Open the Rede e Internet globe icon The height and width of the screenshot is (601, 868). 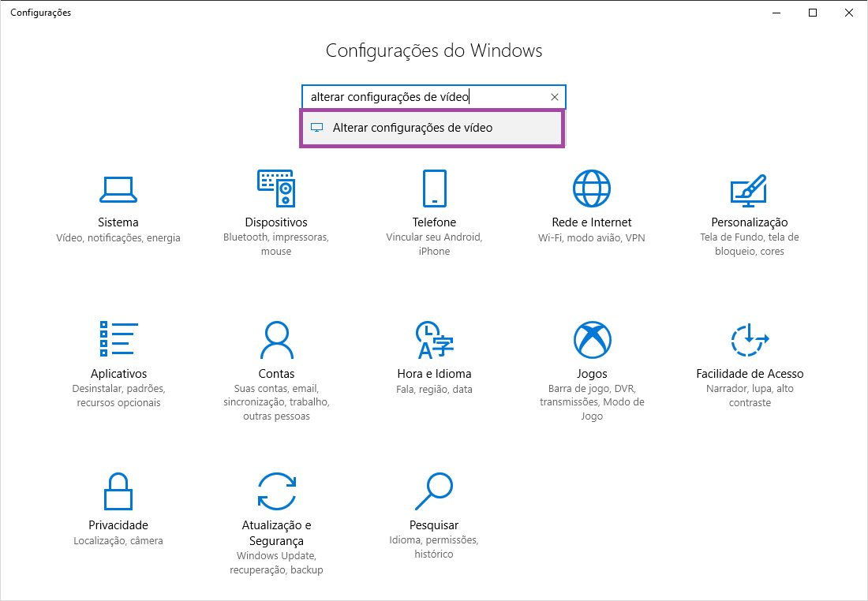592,189
